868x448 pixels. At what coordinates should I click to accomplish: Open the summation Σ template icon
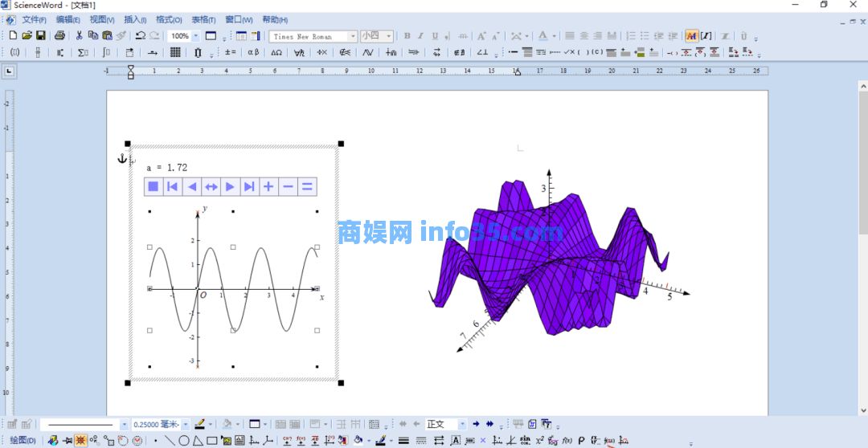(x=83, y=52)
